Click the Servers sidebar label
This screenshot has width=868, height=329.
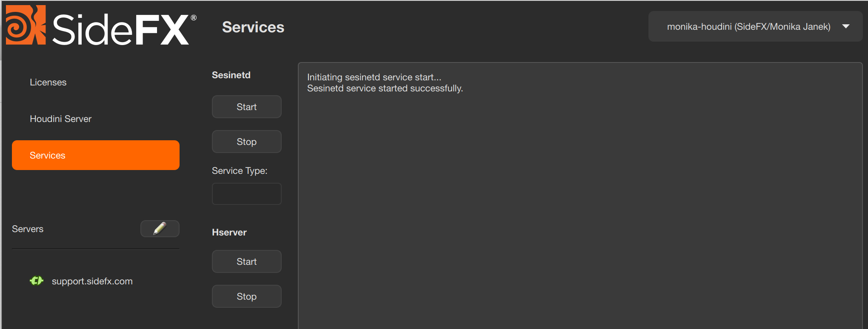tap(28, 229)
